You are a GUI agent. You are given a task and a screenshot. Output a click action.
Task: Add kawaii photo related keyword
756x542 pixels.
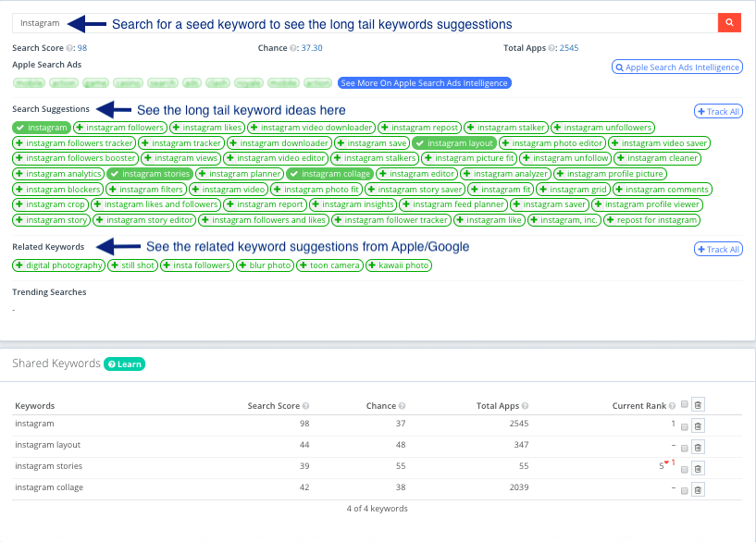[x=399, y=265]
